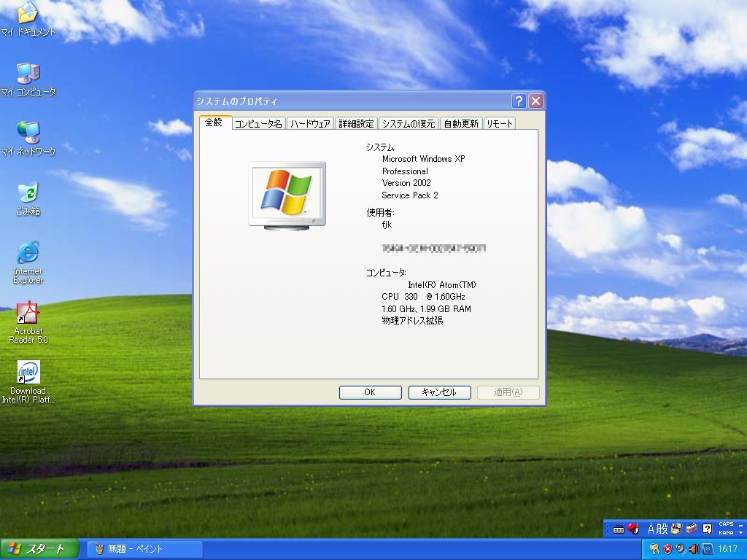The height and width of the screenshot is (560, 747).
Task: Switch to the ハードウェア tab
Action: [310, 124]
